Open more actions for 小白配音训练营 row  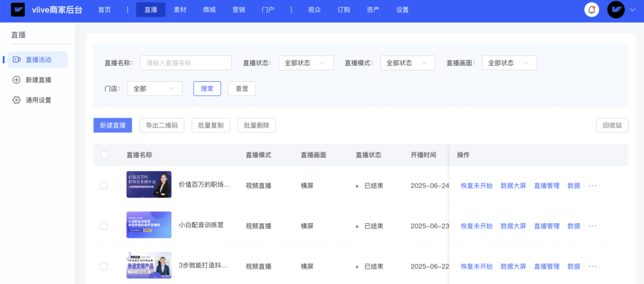point(593,226)
